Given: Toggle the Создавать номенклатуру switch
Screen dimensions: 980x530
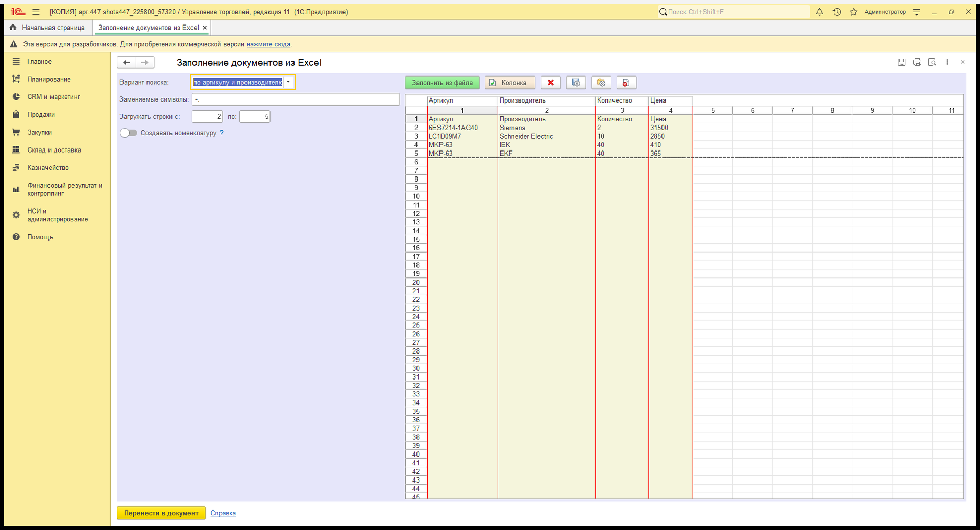Looking at the screenshot, I should pyautogui.click(x=129, y=133).
